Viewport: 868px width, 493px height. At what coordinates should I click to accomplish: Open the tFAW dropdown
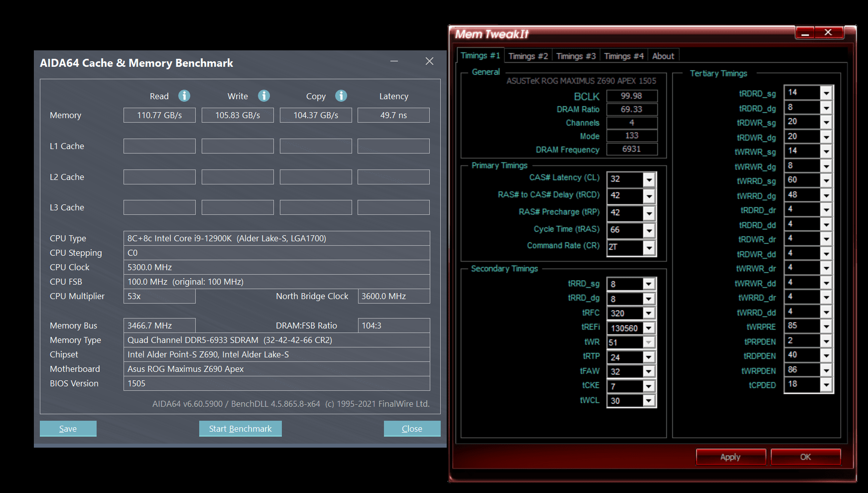click(x=649, y=371)
